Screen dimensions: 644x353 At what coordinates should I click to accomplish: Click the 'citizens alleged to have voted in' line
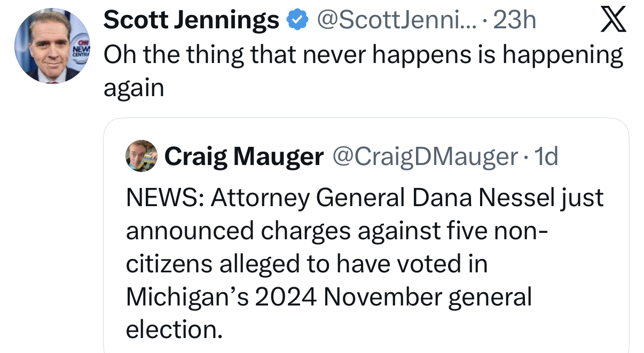point(307,264)
